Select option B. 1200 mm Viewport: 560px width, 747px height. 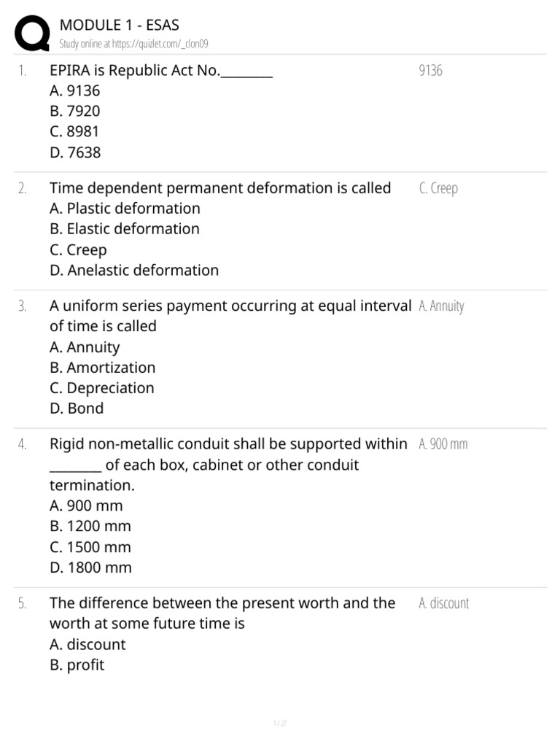tap(90, 526)
